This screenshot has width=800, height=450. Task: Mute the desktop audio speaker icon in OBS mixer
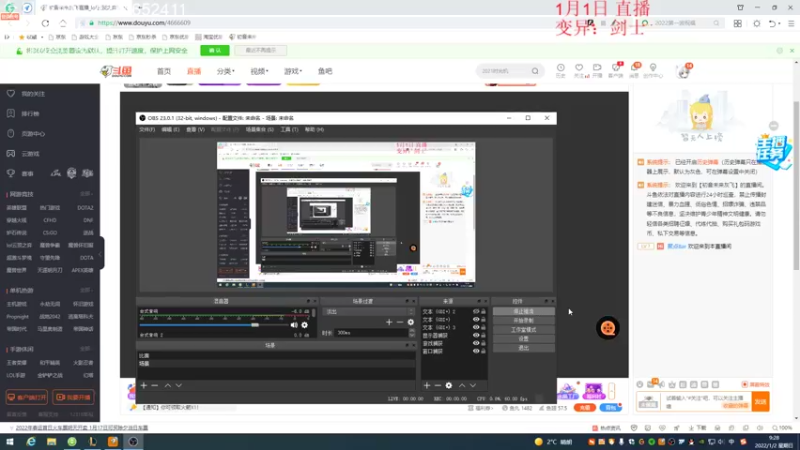294,325
